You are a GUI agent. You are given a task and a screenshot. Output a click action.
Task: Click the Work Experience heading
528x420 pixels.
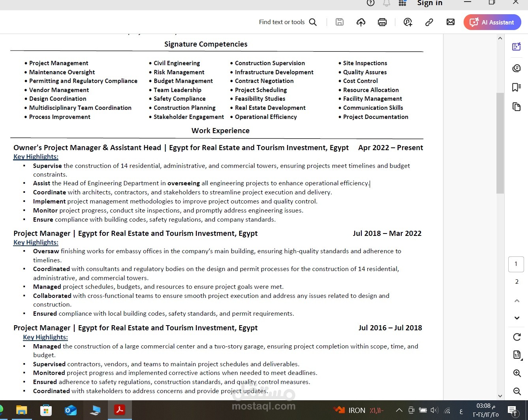coord(220,131)
